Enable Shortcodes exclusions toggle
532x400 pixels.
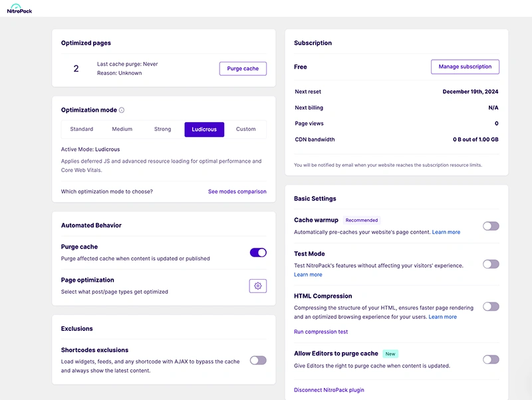point(257,360)
